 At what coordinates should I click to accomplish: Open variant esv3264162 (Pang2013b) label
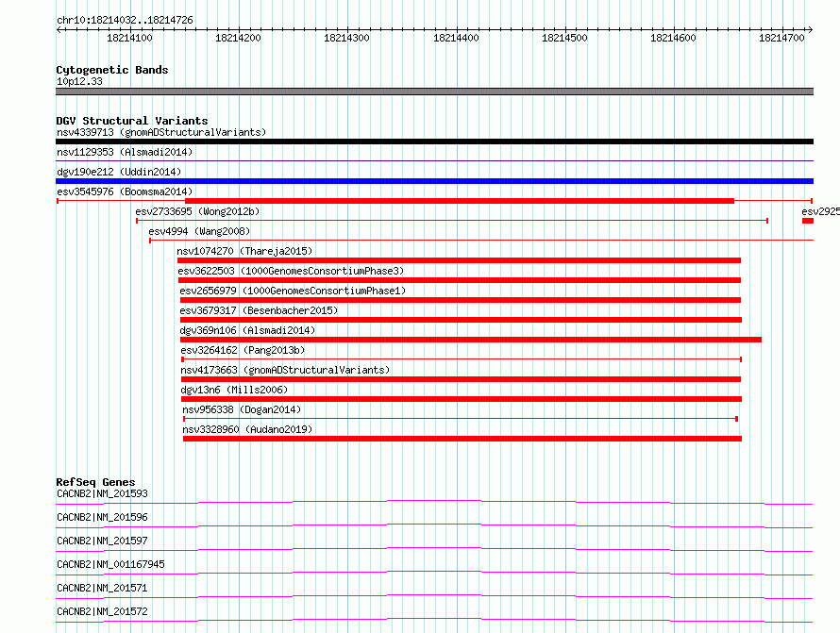pyautogui.click(x=243, y=350)
